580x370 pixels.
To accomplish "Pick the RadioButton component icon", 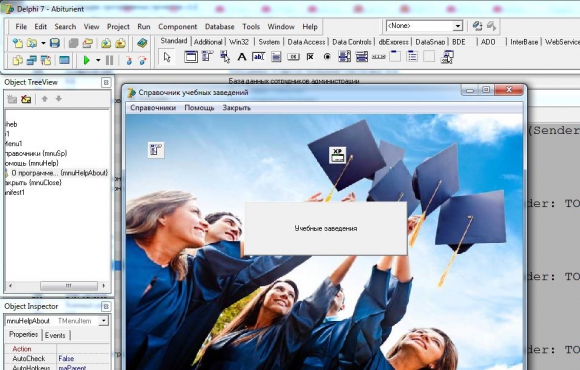I will [327, 57].
